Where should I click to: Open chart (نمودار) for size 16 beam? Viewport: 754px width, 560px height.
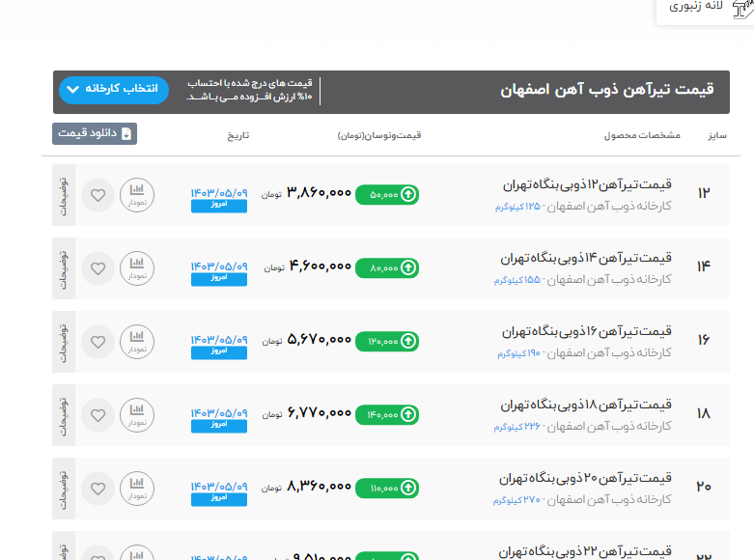click(x=137, y=341)
